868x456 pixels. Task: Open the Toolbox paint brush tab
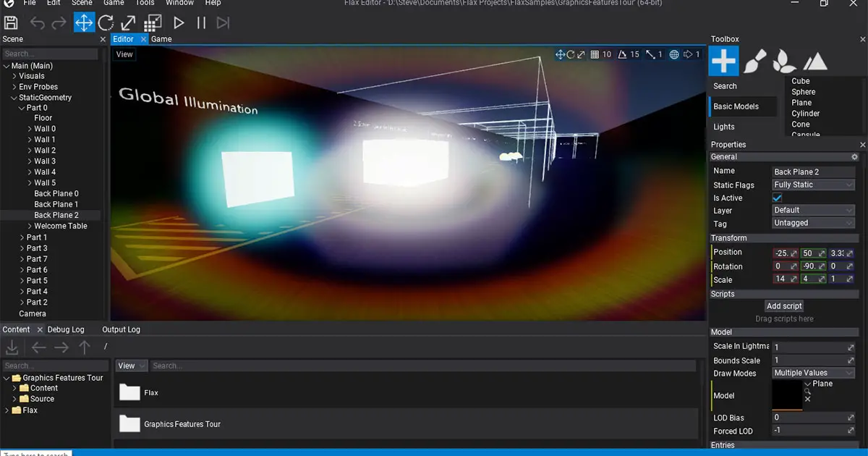[754, 62]
